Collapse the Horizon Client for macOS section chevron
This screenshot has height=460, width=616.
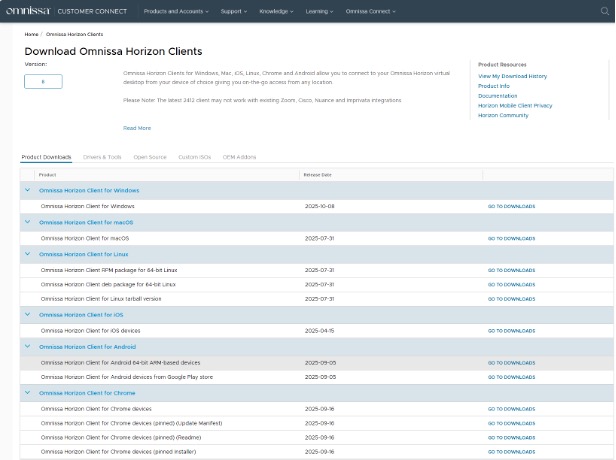click(27, 222)
